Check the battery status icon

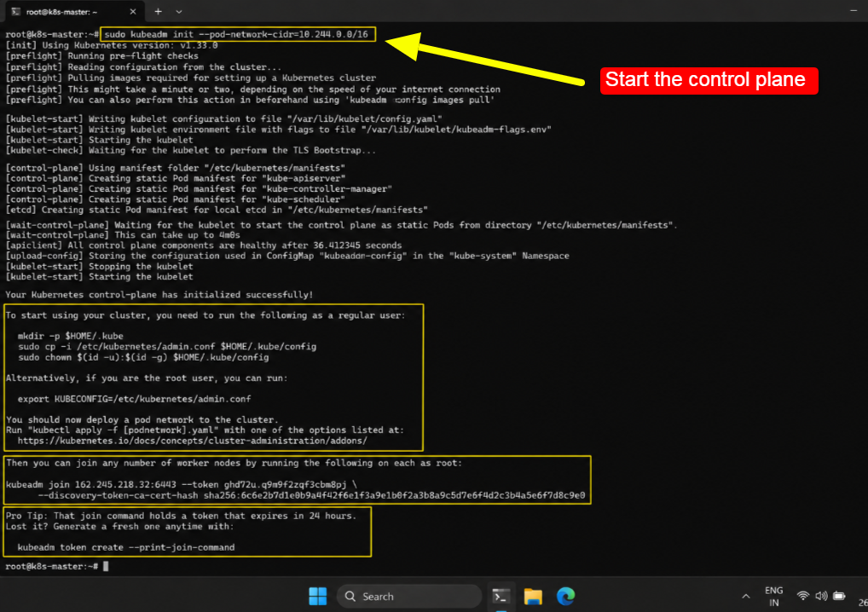pos(840,596)
